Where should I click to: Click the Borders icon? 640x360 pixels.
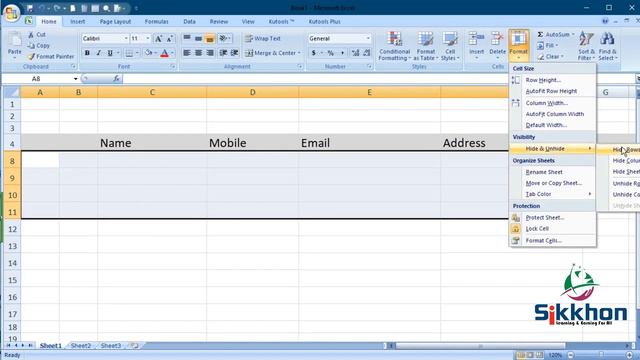[x=129, y=53]
